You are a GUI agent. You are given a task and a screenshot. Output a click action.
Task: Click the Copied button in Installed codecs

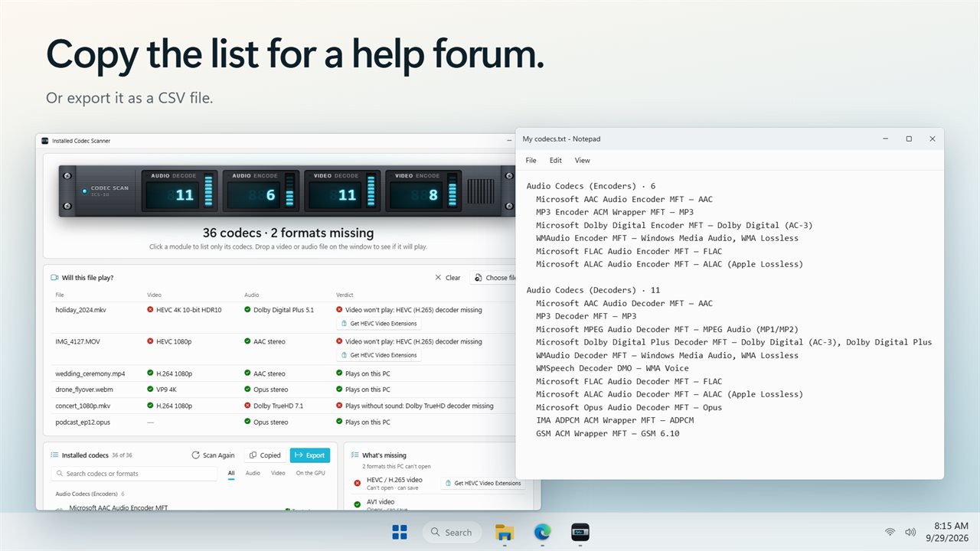coord(265,455)
